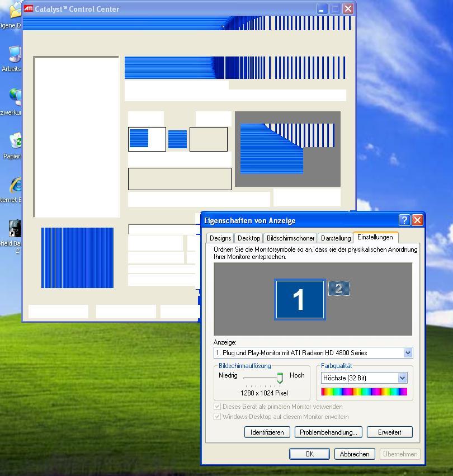The image size is (453, 476).
Task: Confirm with the OK button
Action: [x=309, y=454]
